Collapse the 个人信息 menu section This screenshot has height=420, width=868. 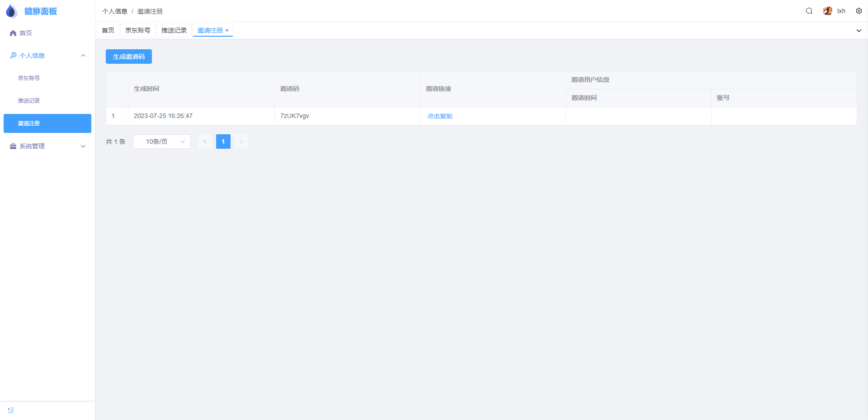[x=83, y=55]
